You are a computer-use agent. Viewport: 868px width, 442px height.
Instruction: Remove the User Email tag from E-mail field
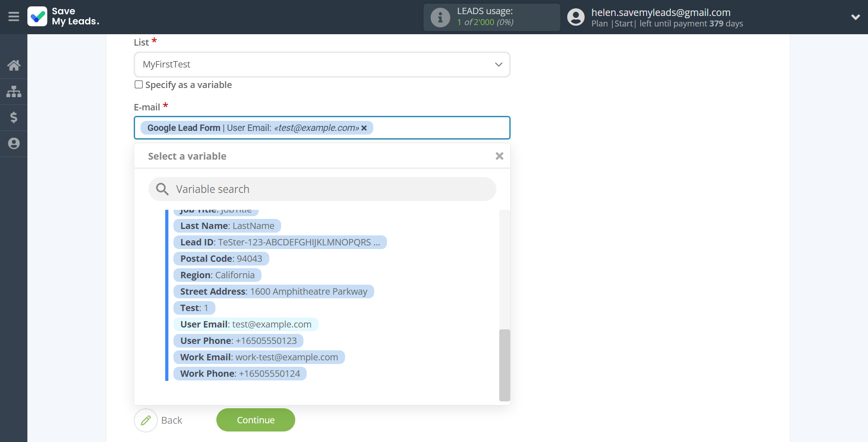pyautogui.click(x=364, y=128)
